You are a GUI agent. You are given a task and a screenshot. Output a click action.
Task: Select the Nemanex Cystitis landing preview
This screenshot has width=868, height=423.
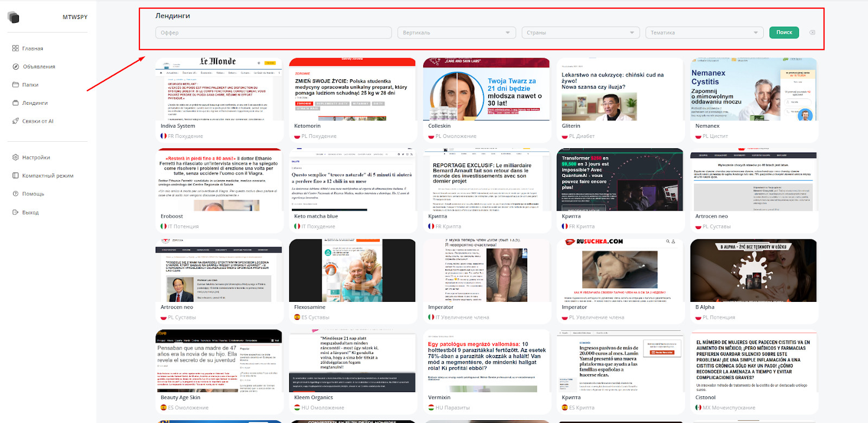[x=753, y=90]
